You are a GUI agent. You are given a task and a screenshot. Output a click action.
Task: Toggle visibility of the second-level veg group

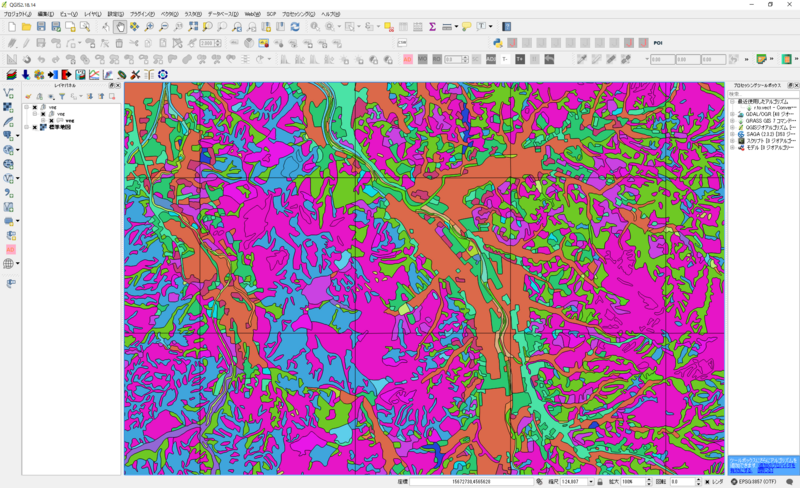pyautogui.click(x=43, y=114)
